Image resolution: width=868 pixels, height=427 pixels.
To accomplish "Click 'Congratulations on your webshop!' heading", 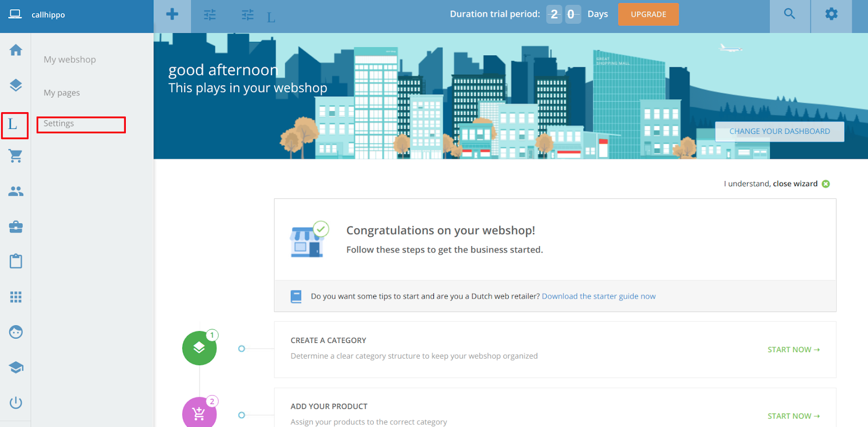I will pyautogui.click(x=441, y=230).
